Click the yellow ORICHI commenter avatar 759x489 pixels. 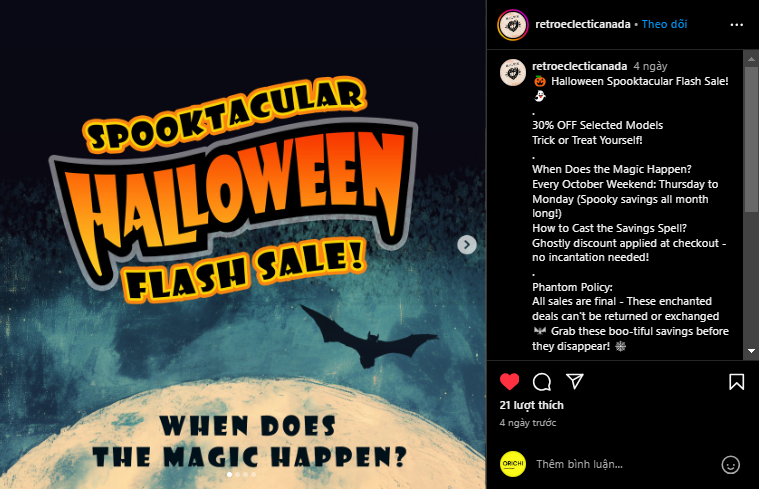(x=513, y=464)
